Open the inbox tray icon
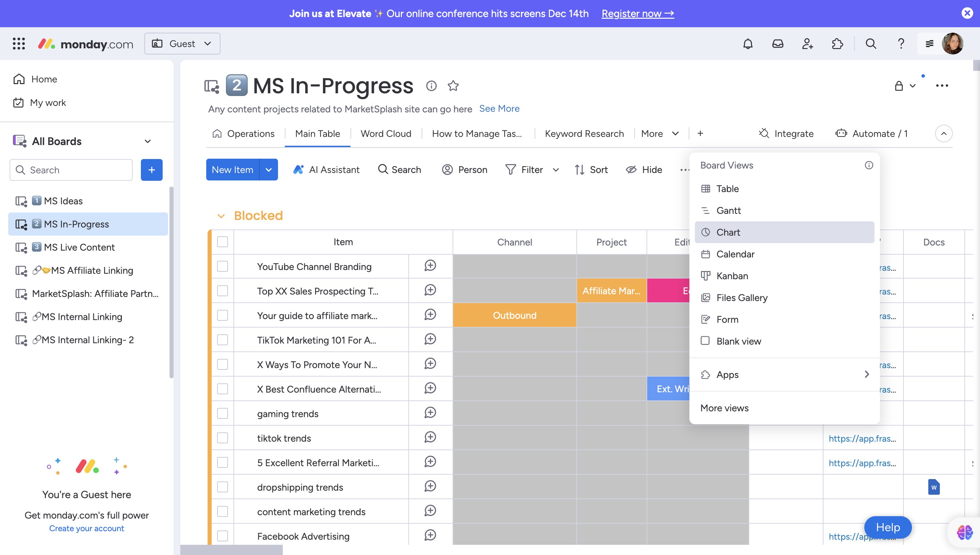This screenshot has width=980, height=555. (x=778, y=44)
